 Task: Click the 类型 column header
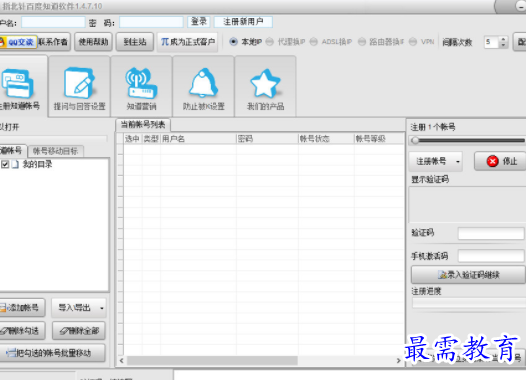tap(151, 139)
